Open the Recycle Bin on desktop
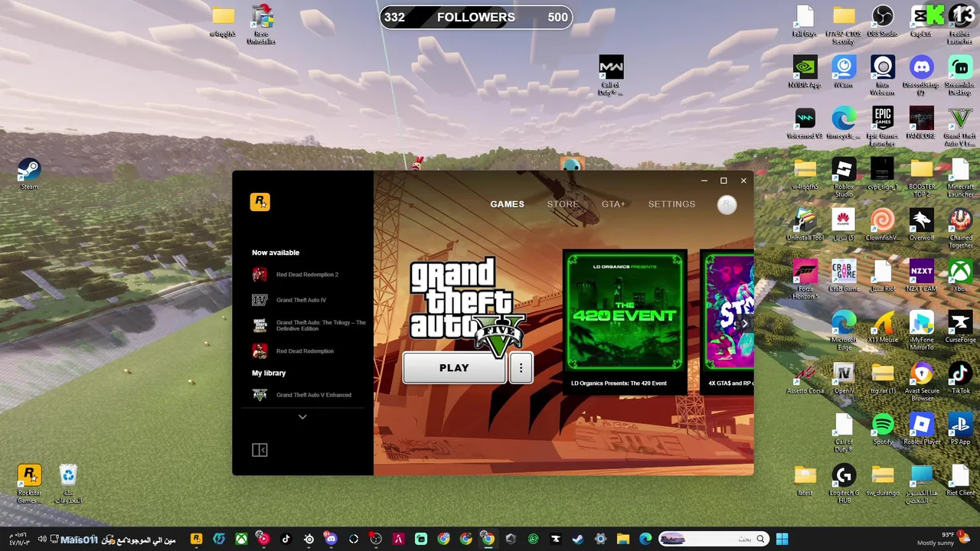The height and width of the screenshot is (551, 980). (x=68, y=484)
